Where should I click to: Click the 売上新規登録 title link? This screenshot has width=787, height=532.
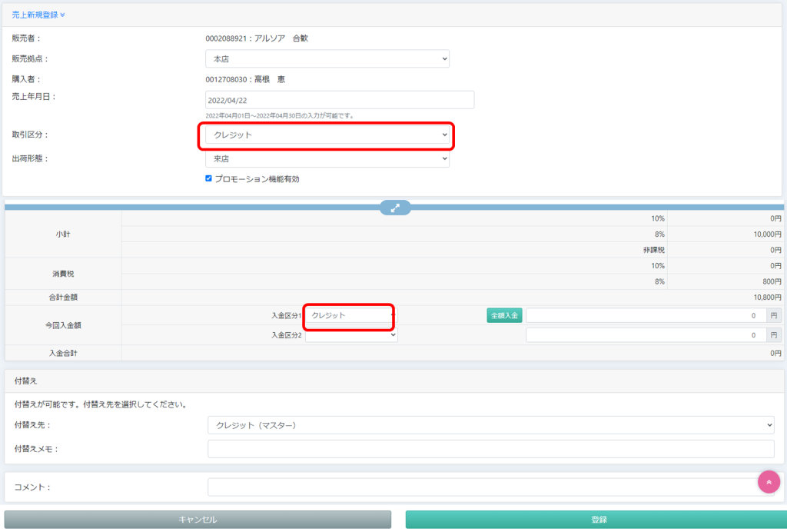click(35, 15)
